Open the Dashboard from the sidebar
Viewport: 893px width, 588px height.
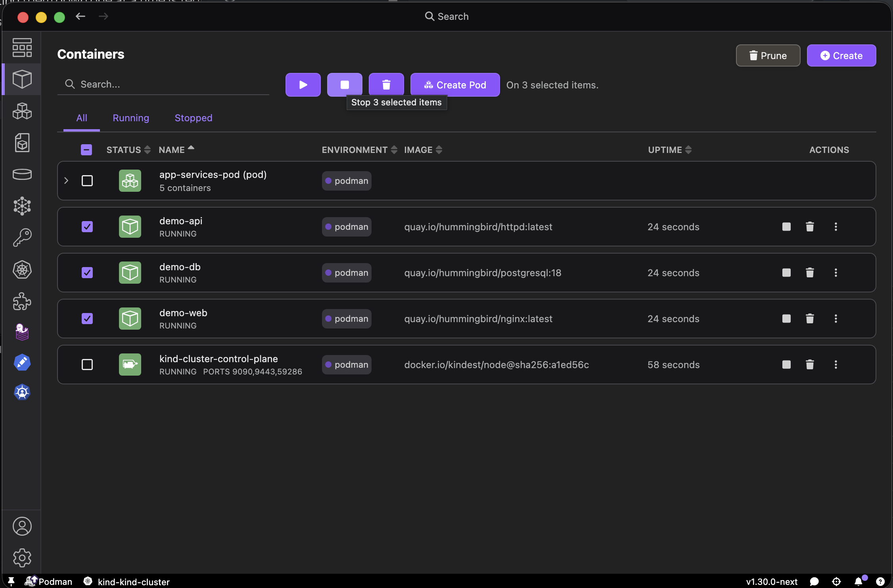(x=22, y=48)
